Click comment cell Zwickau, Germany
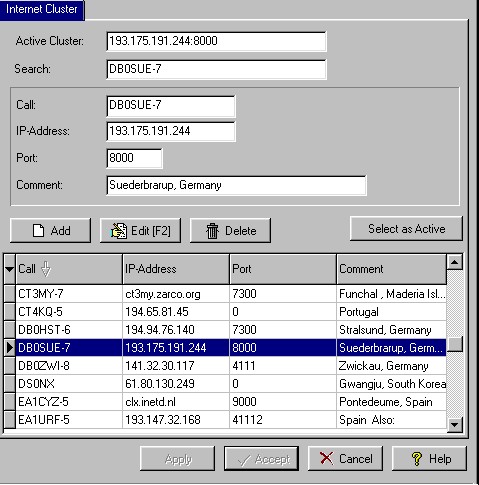The height and width of the screenshot is (485, 479). [392, 366]
